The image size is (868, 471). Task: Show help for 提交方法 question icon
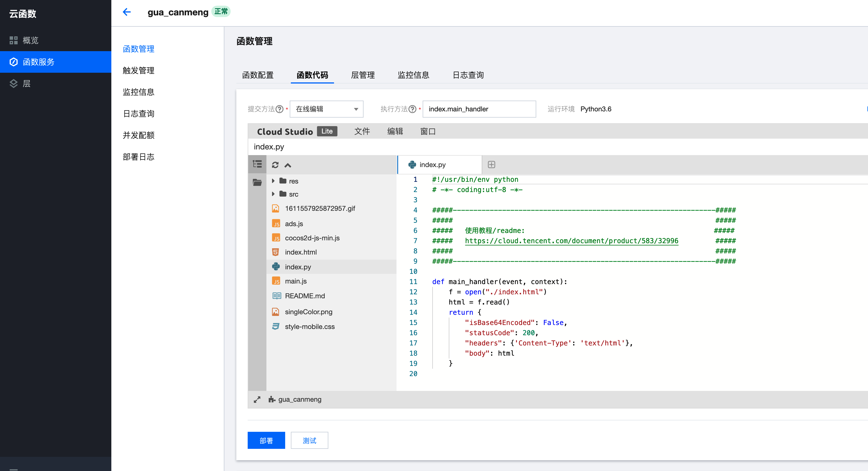tap(279, 109)
